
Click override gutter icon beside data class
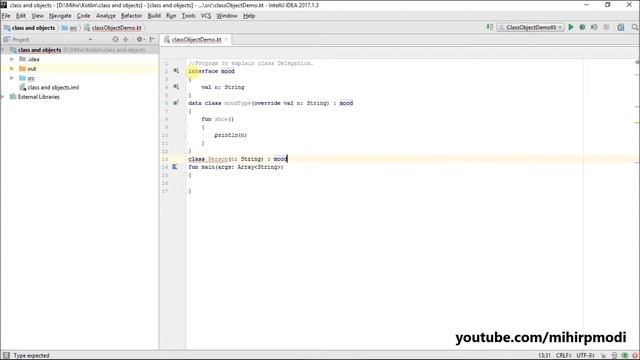pos(176,103)
